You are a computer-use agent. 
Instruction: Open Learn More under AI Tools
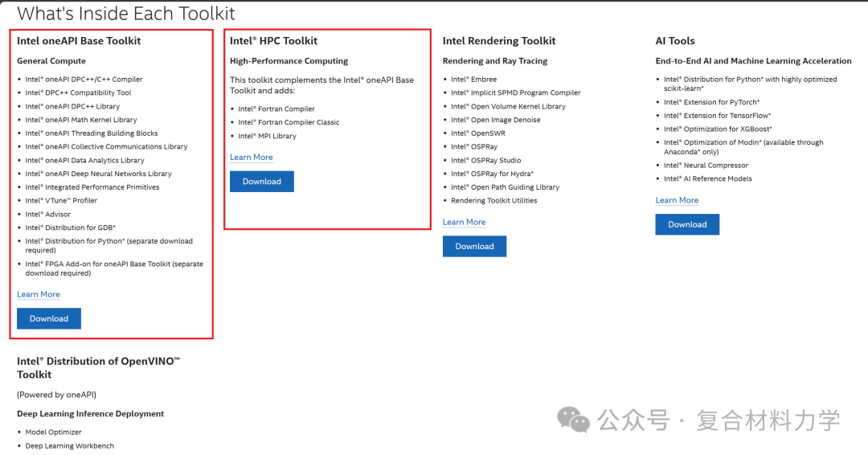click(x=677, y=200)
